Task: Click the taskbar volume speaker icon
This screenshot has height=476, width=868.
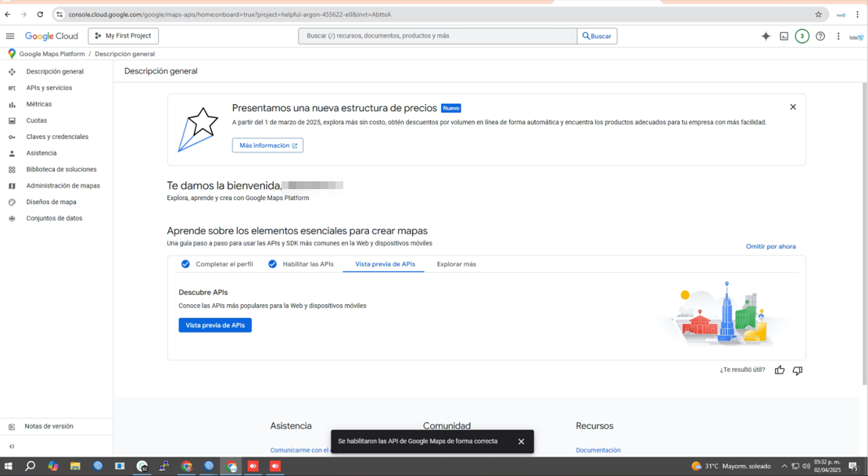Action: [806, 466]
